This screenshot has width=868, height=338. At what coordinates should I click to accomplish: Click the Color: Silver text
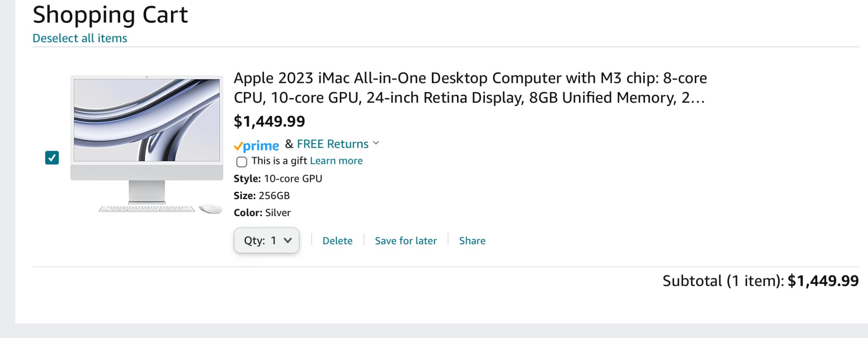pos(262,213)
